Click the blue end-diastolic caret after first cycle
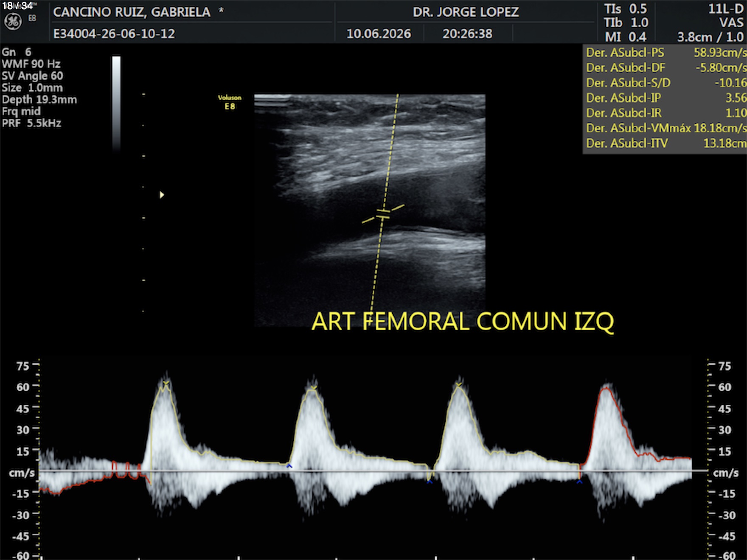Screen dimensions: 747x560 tap(289, 466)
